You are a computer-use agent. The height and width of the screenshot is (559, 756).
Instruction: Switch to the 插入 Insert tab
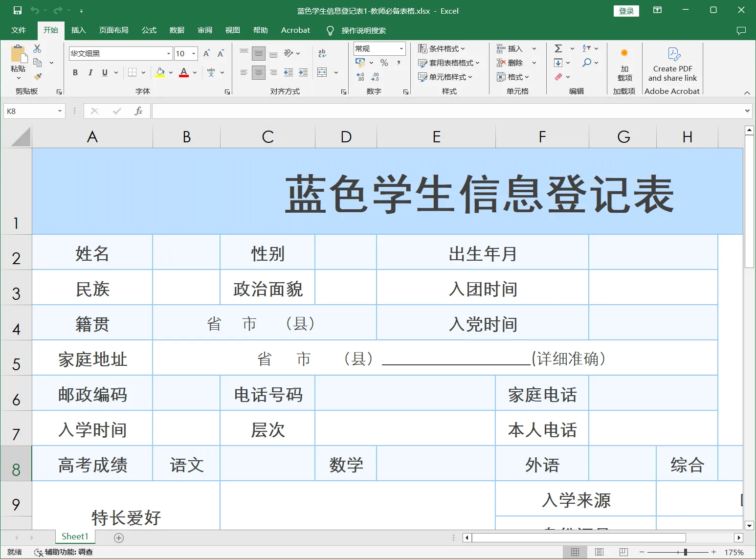click(78, 30)
